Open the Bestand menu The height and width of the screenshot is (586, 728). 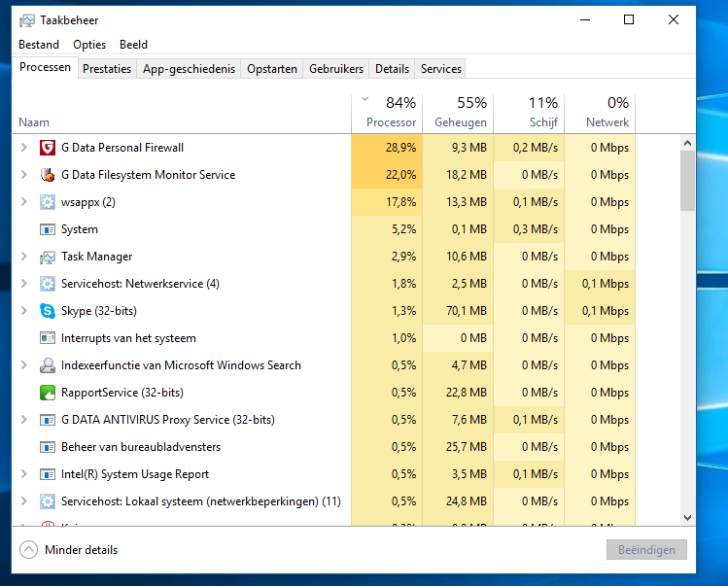point(39,45)
